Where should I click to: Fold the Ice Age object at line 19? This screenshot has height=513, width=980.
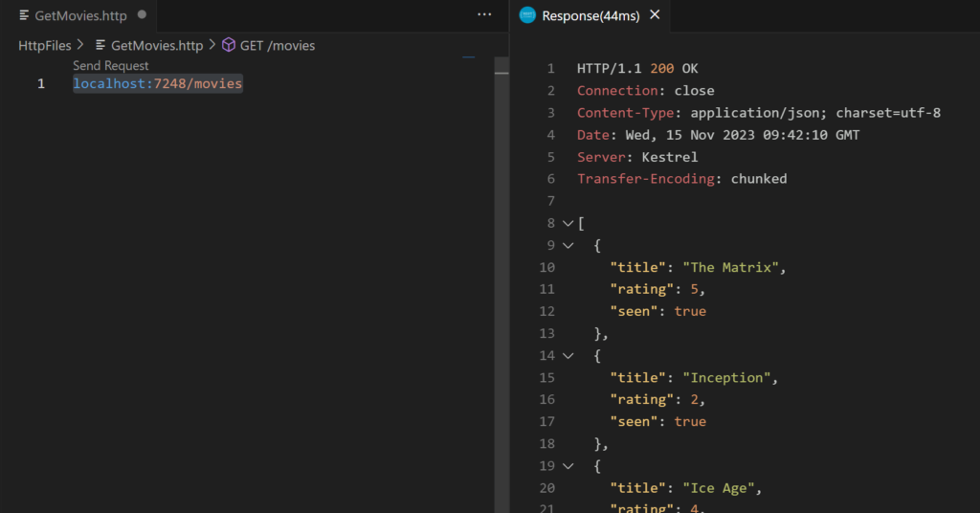568,465
